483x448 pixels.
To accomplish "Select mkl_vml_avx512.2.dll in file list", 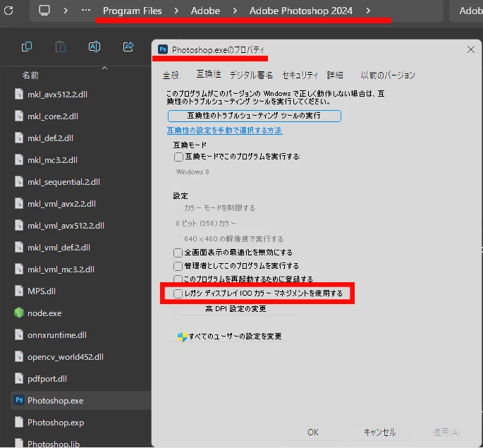I will tap(66, 226).
